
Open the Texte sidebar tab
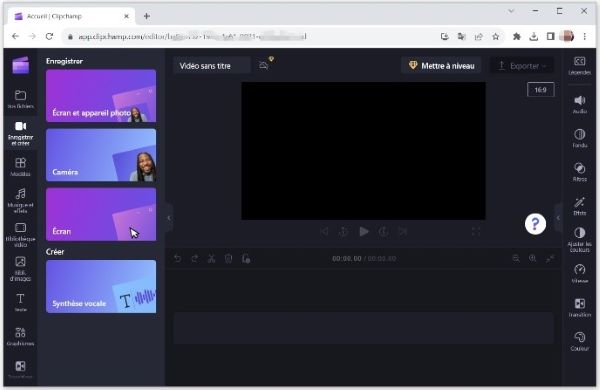coord(20,302)
